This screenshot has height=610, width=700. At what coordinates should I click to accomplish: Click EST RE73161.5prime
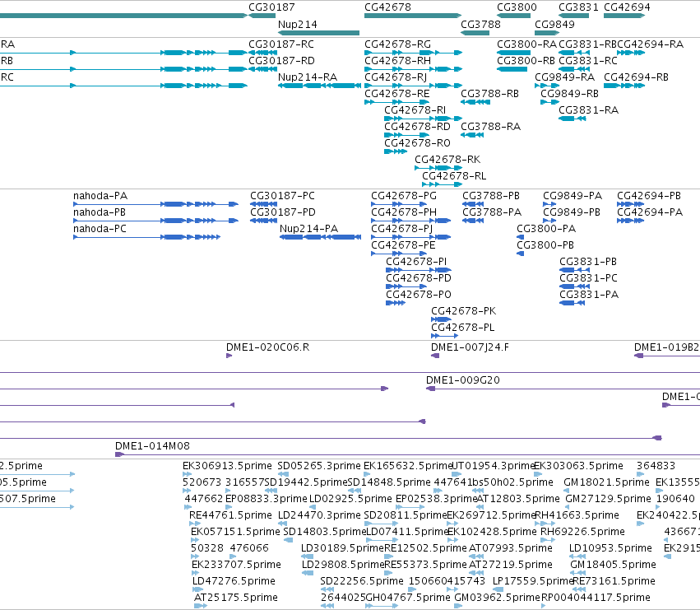tap(579, 589)
